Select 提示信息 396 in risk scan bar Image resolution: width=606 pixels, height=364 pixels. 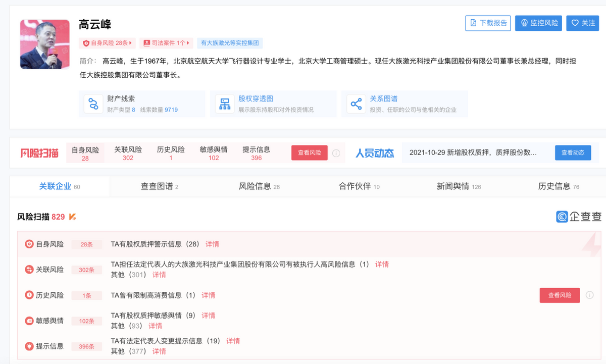click(257, 153)
